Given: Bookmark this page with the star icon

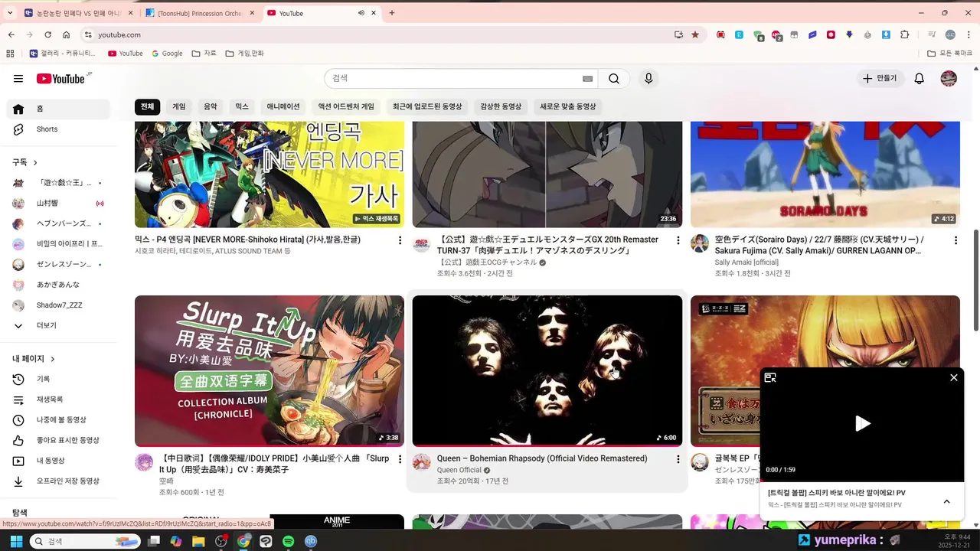Looking at the screenshot, I should tap(695, 34).
